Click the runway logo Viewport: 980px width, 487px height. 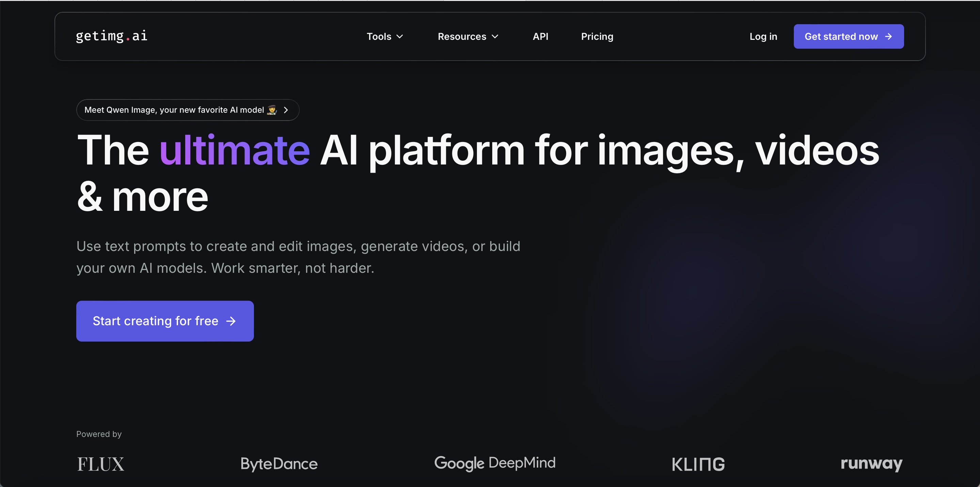[x=871, y=464]
